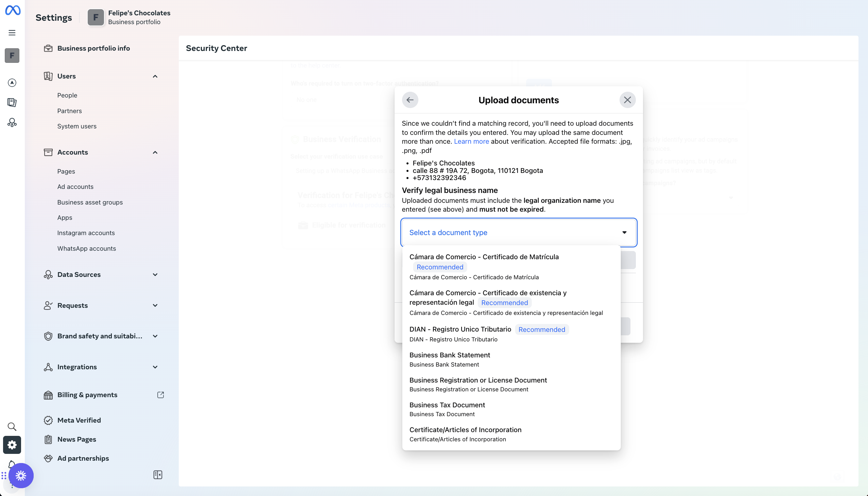Open WhatsApp accounts

coord(87,248)
